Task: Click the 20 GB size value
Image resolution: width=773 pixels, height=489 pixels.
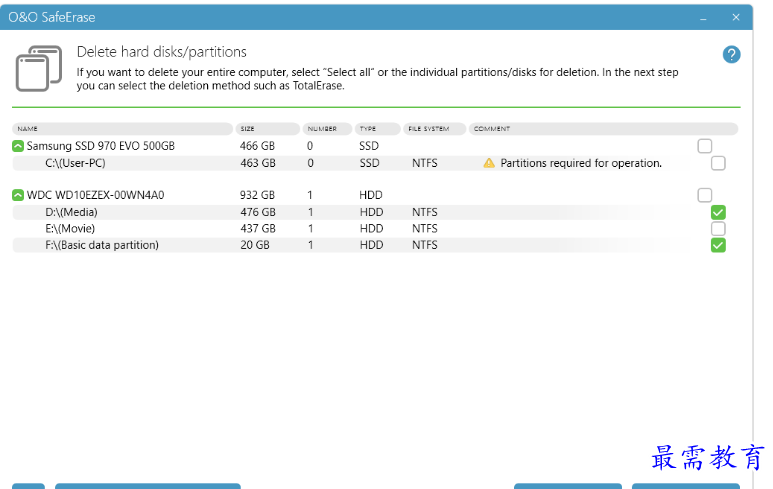Action: coord(255,245)
